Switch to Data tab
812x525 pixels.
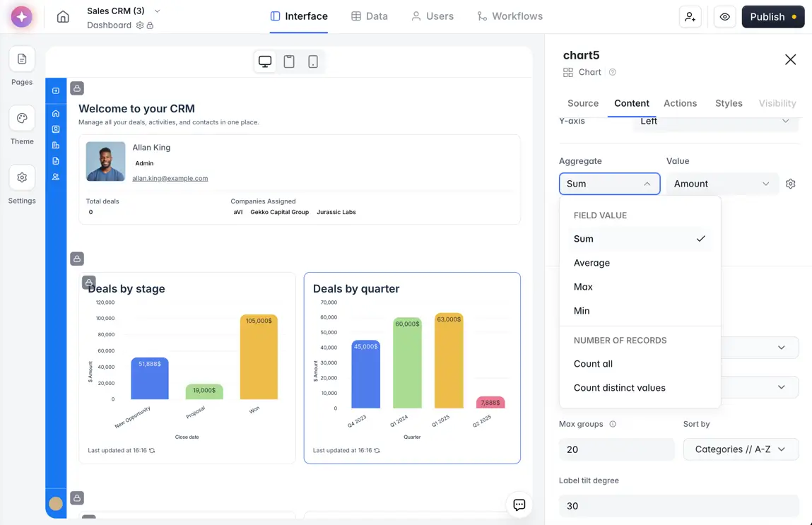369,16
